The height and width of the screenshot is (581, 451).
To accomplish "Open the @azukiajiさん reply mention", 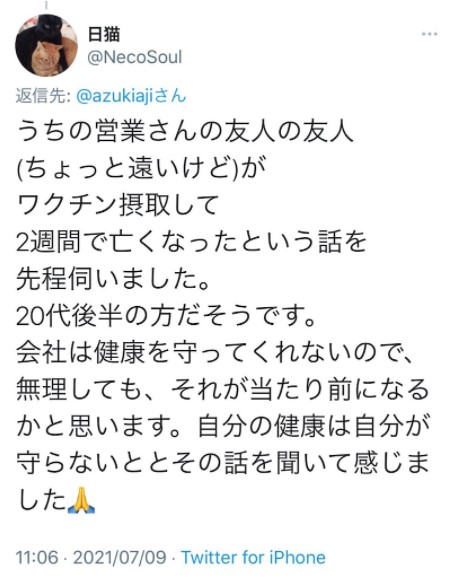I will [x=131, y=96].
